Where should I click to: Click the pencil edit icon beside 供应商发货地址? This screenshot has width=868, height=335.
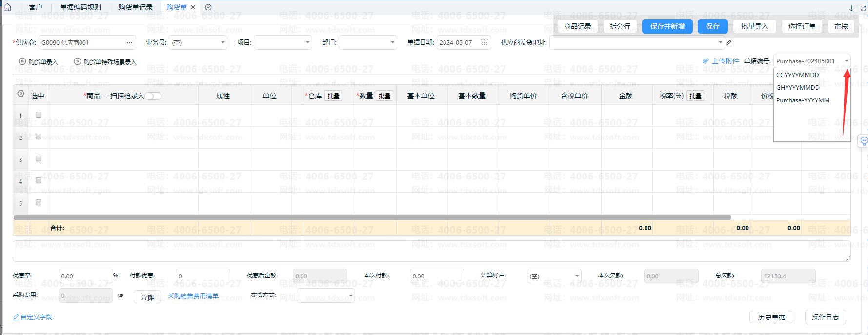729,43
